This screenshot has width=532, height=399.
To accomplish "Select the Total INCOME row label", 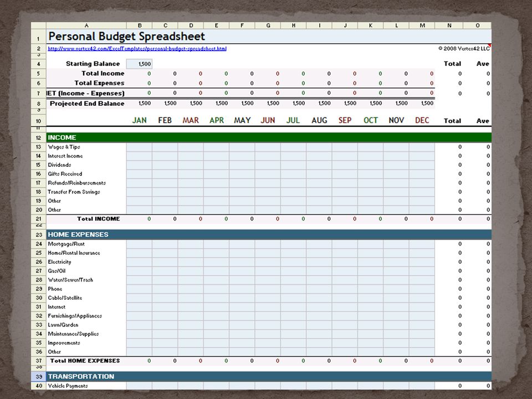I will coord(99,219).
